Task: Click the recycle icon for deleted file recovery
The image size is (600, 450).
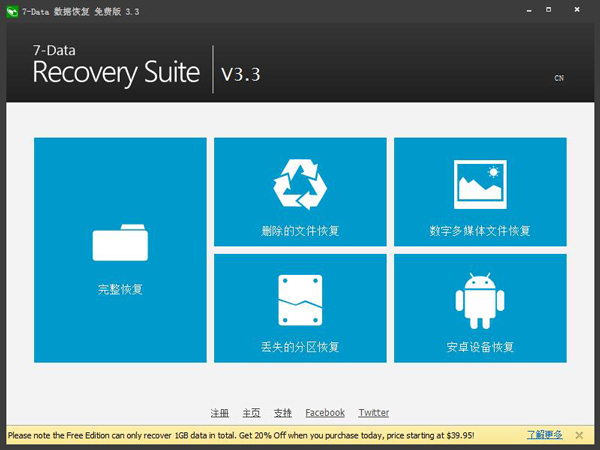Action: click(x=300, y=184)
